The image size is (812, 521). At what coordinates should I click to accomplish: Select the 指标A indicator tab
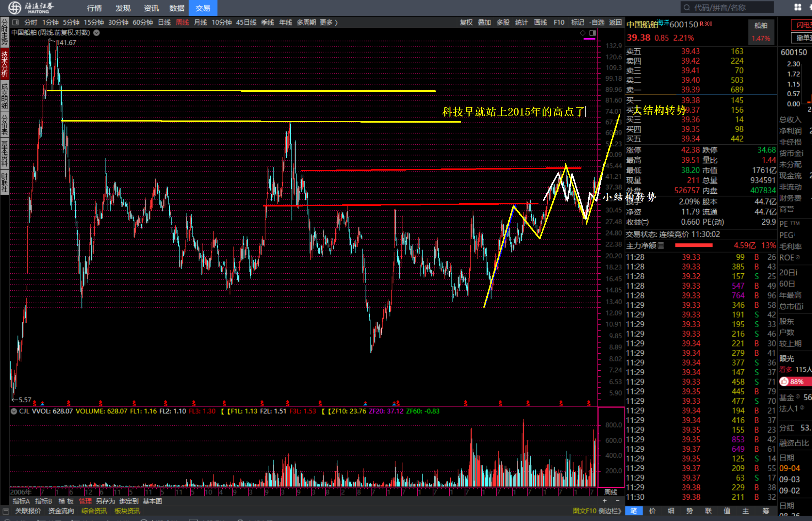(21, 501)
